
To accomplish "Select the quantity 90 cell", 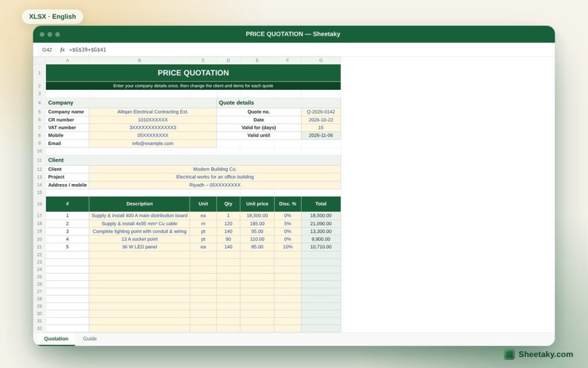I will 228,239.
